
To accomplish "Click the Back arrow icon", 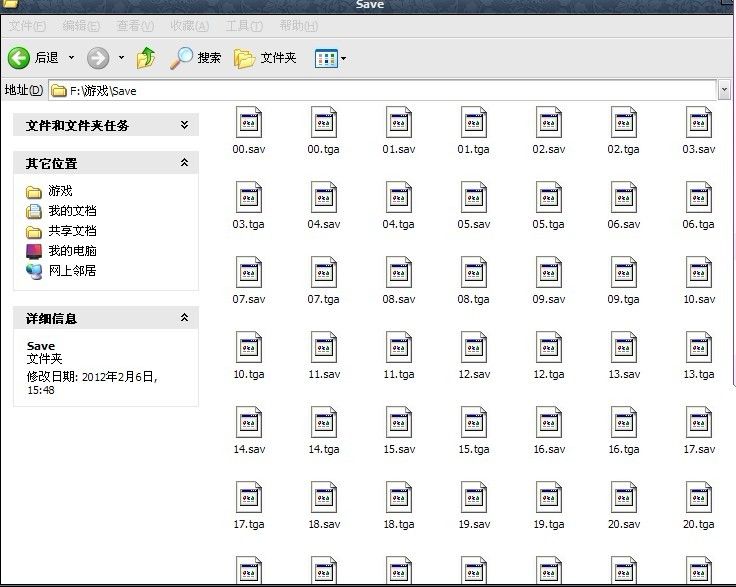I will (19, 58).
